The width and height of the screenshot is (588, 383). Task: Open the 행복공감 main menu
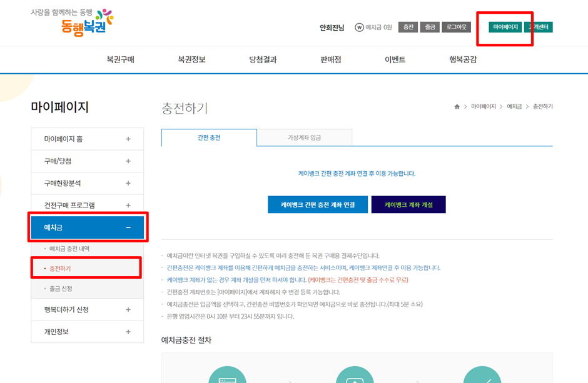point(463,59)
